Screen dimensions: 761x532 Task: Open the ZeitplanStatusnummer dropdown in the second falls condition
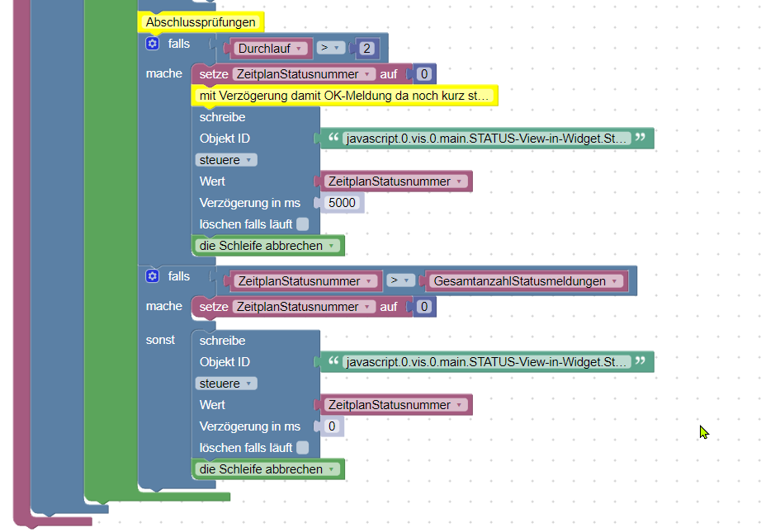pos(305,281)
